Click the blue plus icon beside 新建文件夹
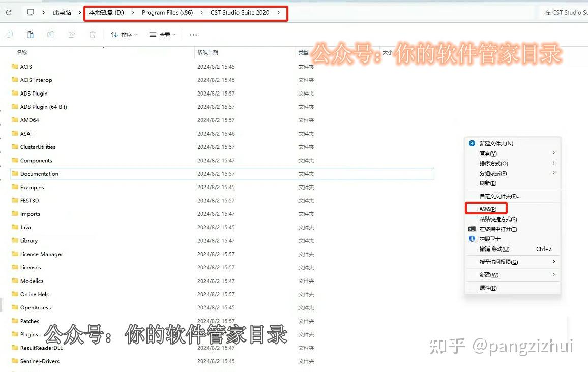 pos(472,143)
